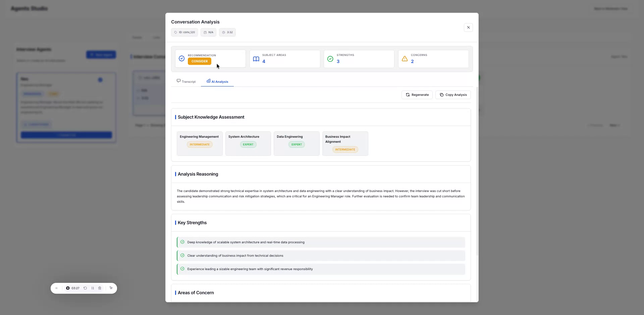Viewport: 644px width, 315px height.
Task: Click the CONSIDER recommendation badge
Action: pyautogui.click(x=200, y=61)
